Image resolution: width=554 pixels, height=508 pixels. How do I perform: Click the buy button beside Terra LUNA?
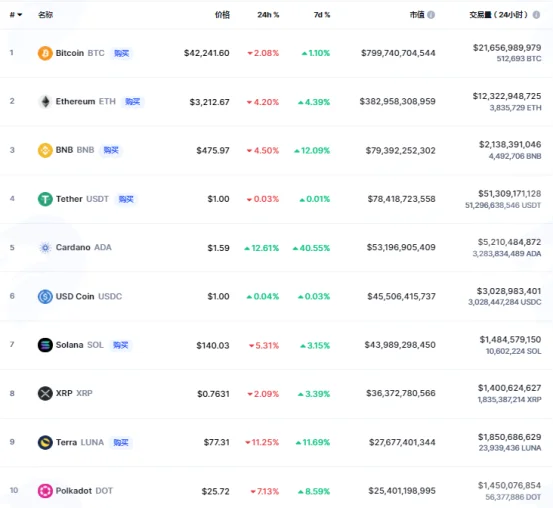pyautogui.click(x=121, y=442)
